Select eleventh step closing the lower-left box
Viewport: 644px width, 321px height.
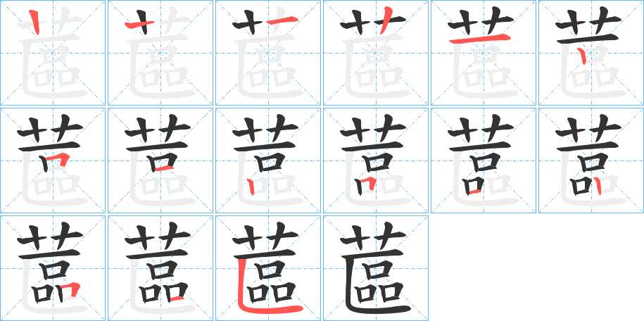pos(484,160)
